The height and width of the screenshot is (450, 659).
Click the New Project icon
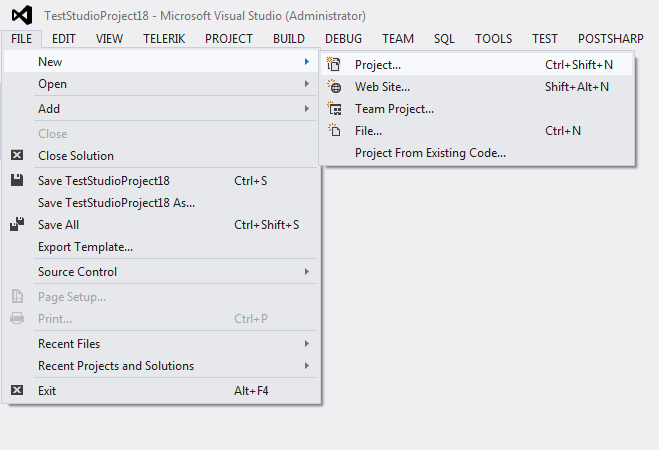point(334,64)
